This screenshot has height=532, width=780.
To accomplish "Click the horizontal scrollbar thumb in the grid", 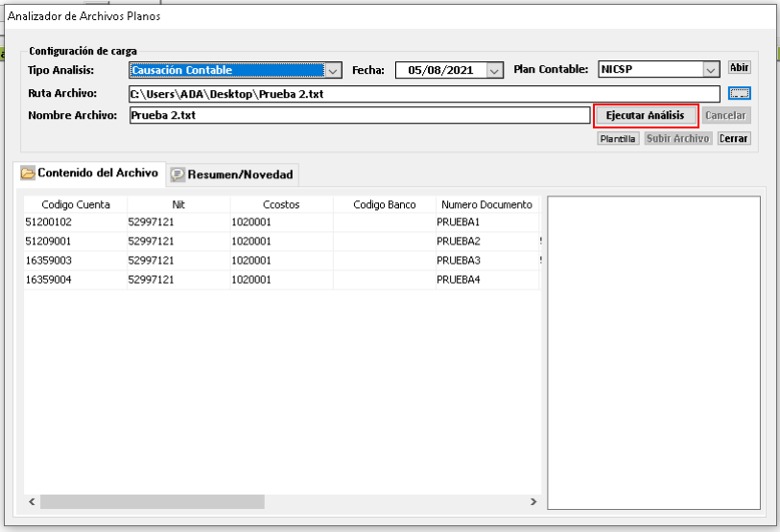I will [151, 501].
